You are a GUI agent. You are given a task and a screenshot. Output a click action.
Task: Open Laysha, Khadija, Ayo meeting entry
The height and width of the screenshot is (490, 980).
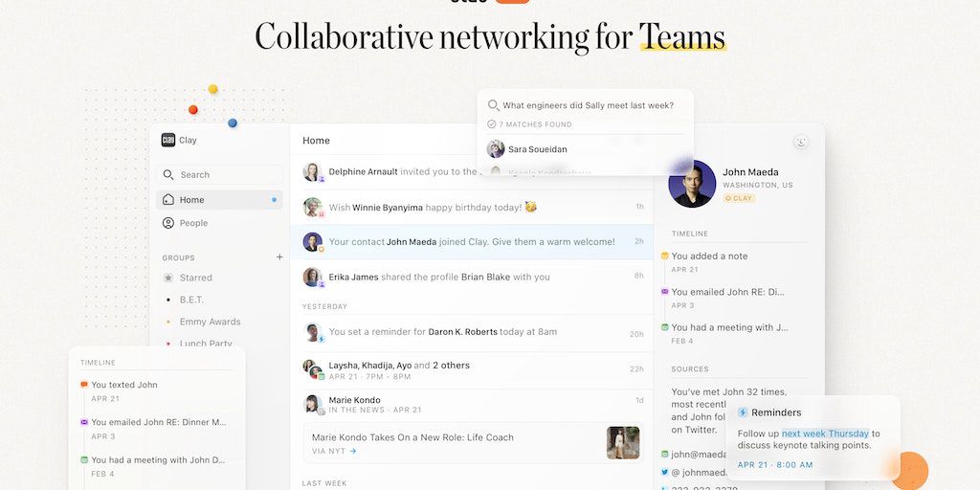(x=472, y=370)
